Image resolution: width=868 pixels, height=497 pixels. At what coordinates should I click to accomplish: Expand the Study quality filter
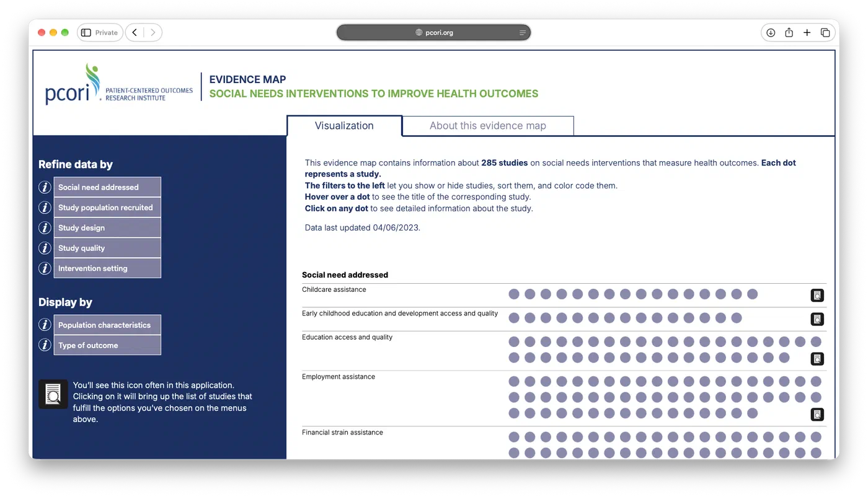pos(107,248)
